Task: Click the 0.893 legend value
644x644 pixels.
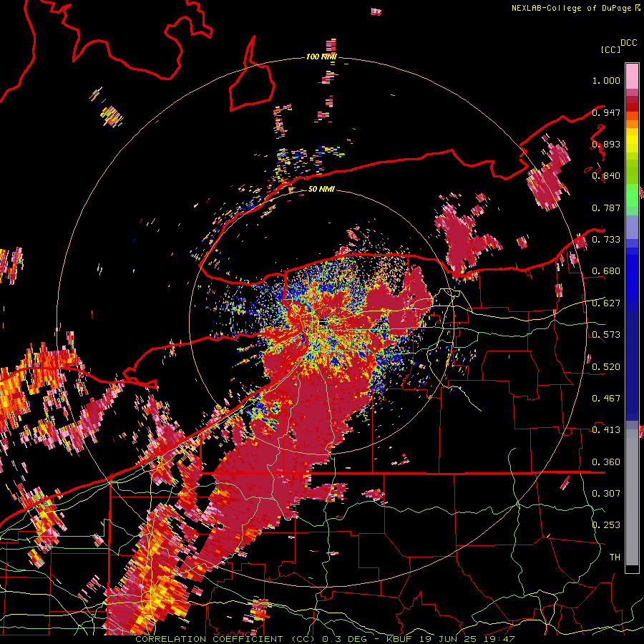Action: pyautogui.click(x=606, y=144)
